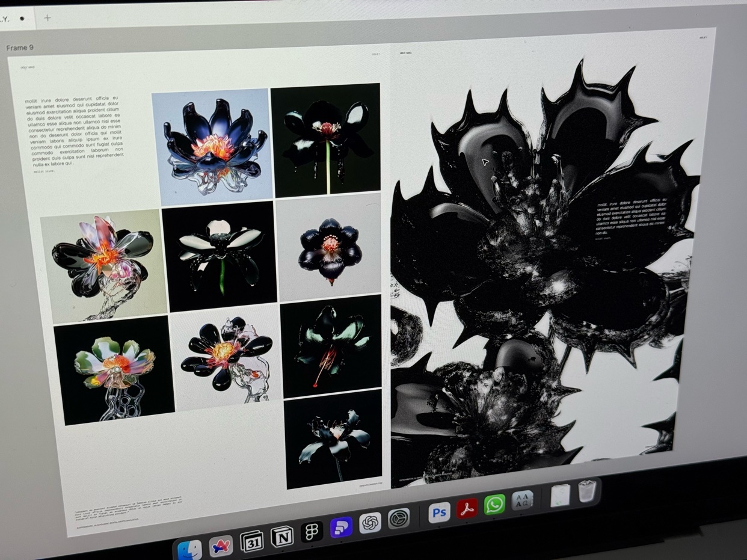Screen dimensions: 747x560
Task: Open a new tab with the plus button
Action: pos(48,17)
